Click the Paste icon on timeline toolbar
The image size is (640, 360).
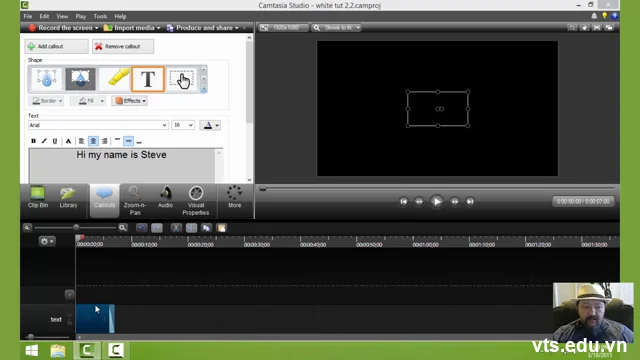pos(222,228)
